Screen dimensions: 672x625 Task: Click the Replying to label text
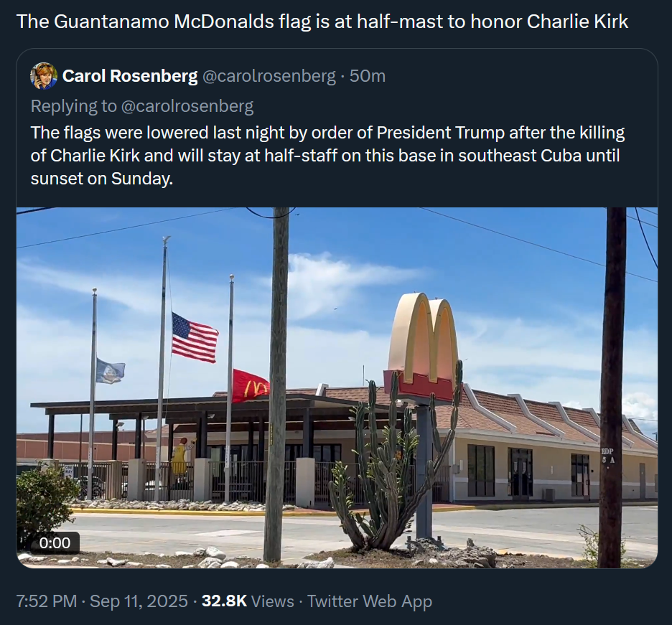pos(73,106)
